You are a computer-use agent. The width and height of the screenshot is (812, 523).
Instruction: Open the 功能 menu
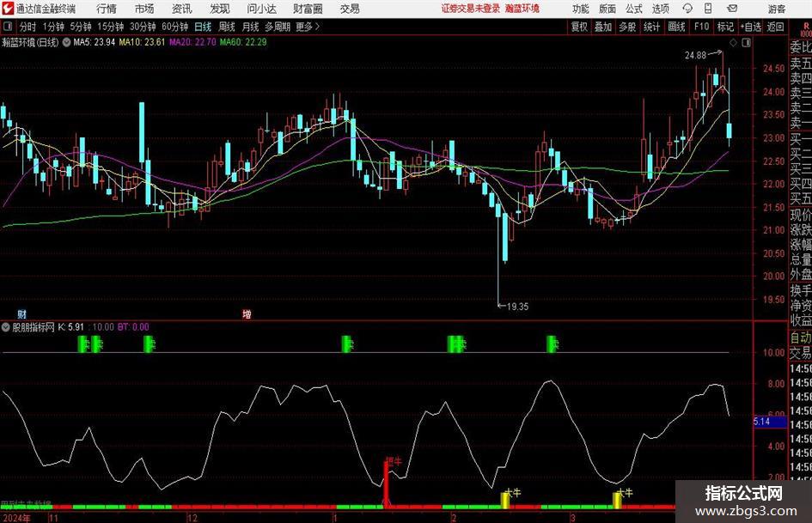pyautogui.click(x=581, y=9)
